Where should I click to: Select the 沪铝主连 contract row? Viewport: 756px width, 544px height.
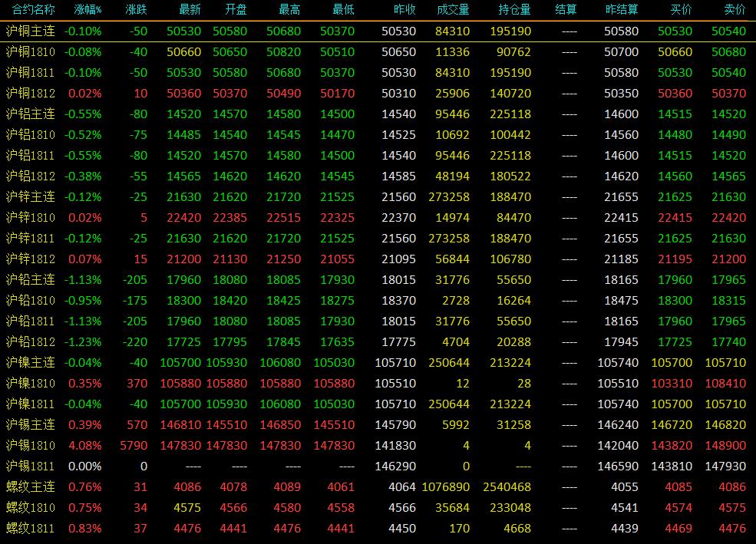(x=378, y=114)
